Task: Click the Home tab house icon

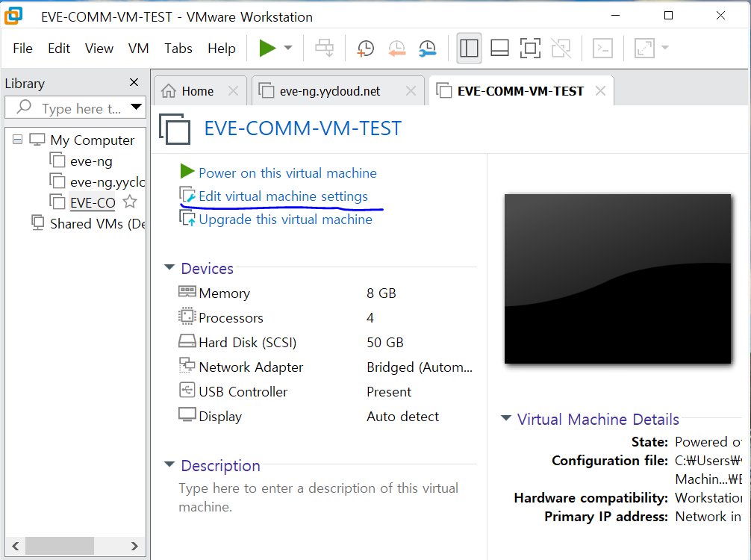Action: (x=169, y=90)
